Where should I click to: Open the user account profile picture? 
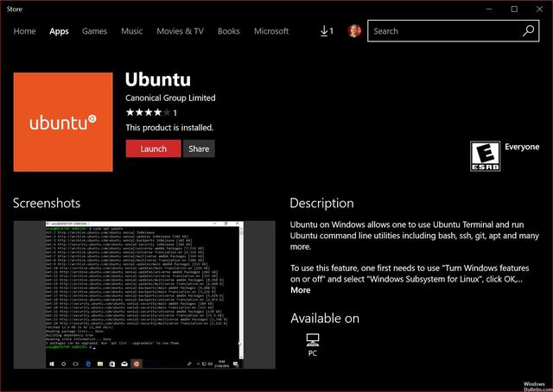point(354,31)
